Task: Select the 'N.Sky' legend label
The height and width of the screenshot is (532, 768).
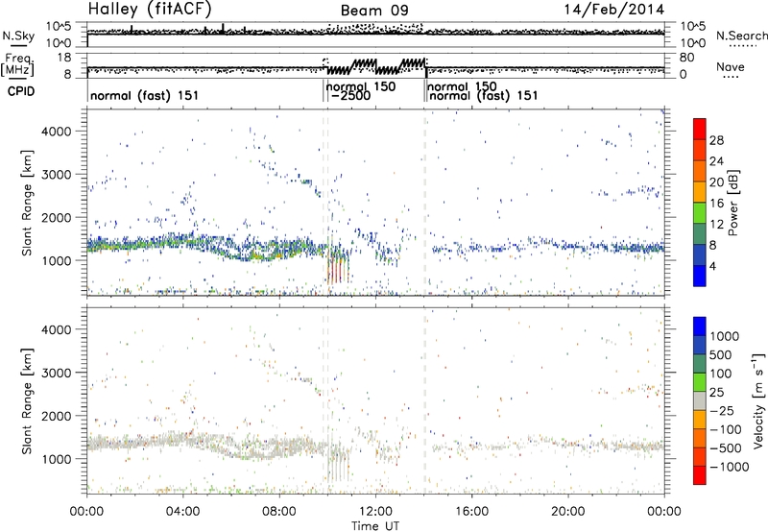Action: coord(18,36)
